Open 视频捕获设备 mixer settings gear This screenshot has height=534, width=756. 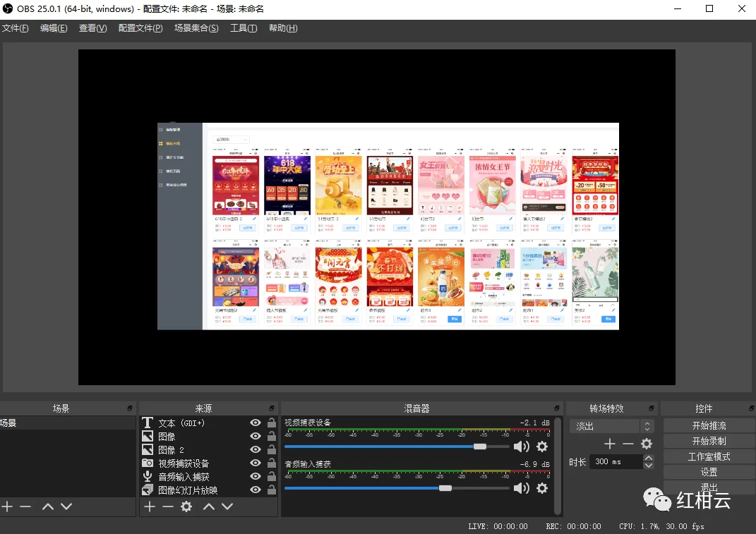coord(542,447)
